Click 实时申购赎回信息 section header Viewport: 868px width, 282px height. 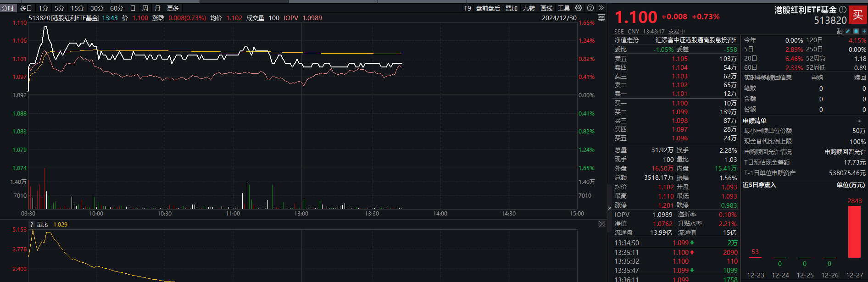(x=768, y=77)
